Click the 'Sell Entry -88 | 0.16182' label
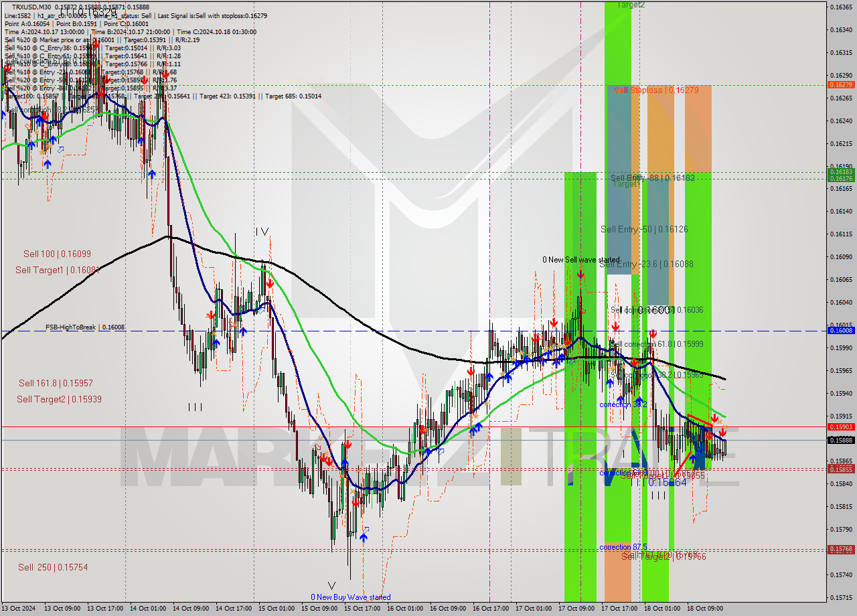 click(653, 178)
